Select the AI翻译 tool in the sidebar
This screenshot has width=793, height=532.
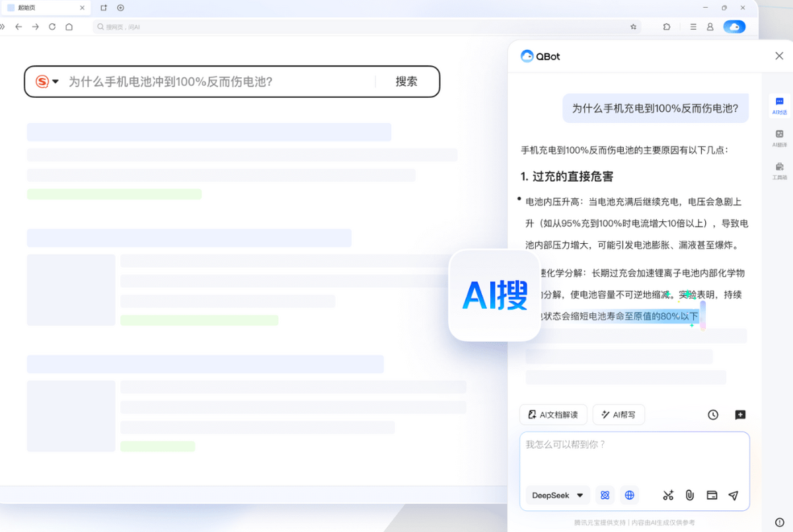[x=779, y=137]
